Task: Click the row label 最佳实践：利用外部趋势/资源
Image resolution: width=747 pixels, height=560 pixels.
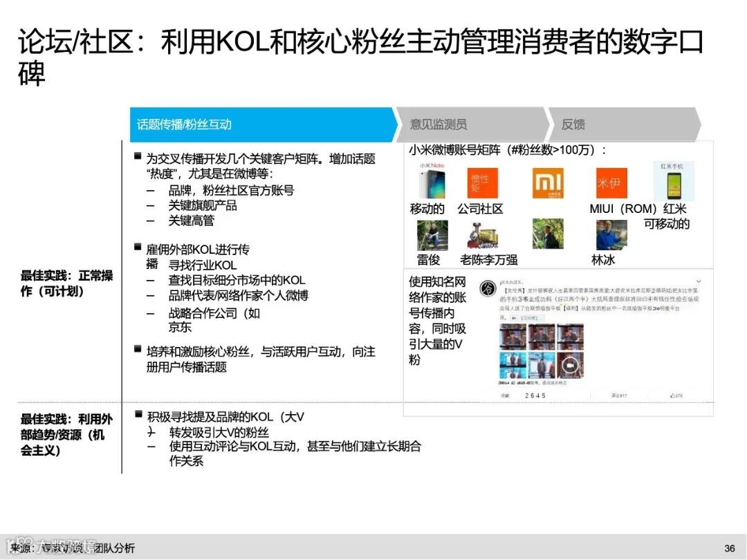Action: click(66, 434)
